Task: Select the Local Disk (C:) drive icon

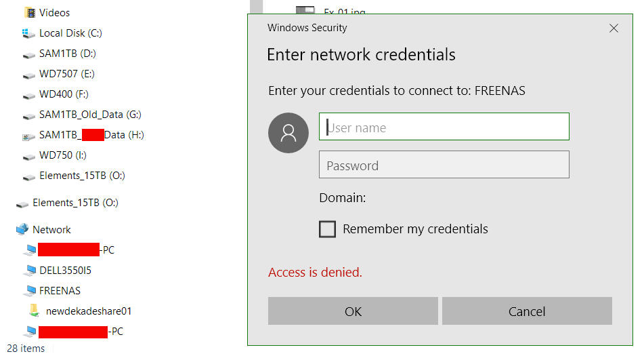Action: 28,33
